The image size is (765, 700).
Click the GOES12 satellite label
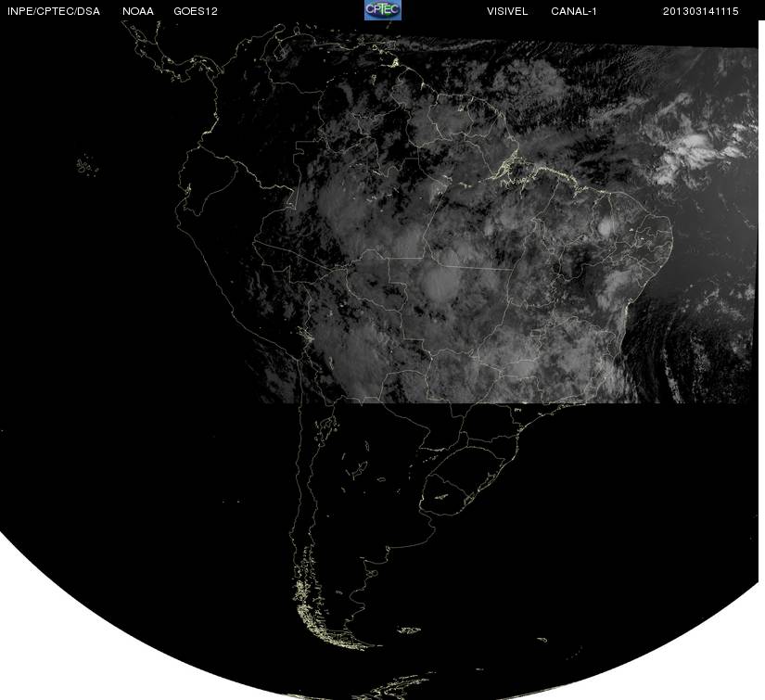(196, 11)
